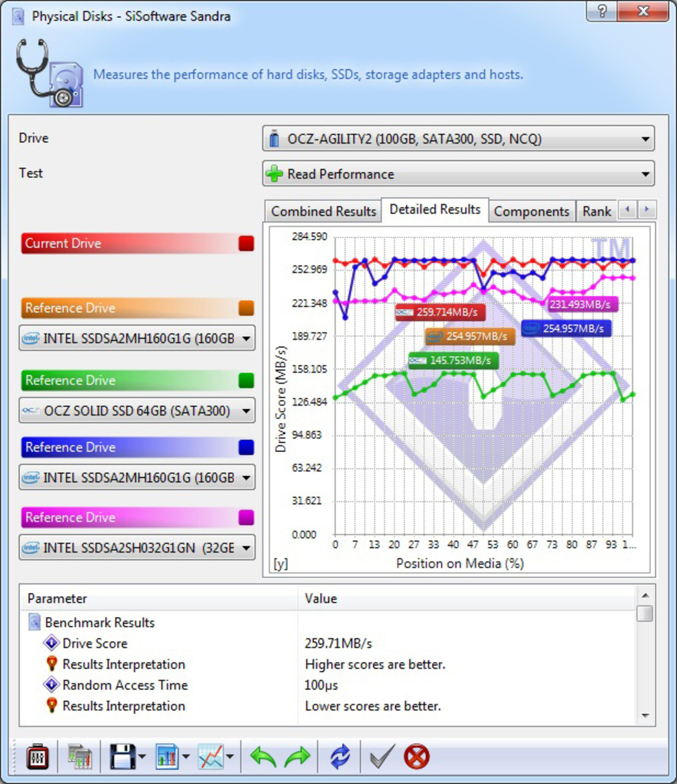The height and width of the screenshot is (784, 677).
Task: Click the tab strip left arrow
Action: coord(627,209)
